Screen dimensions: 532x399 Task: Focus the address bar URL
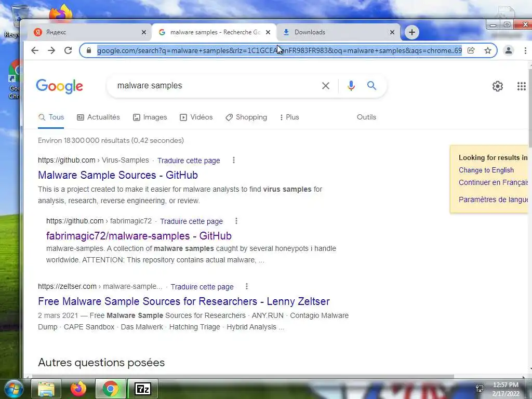pos(279,50)
